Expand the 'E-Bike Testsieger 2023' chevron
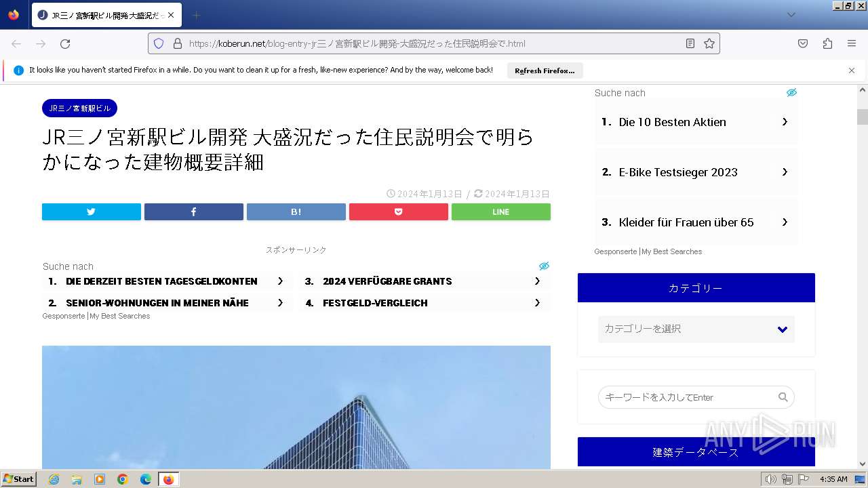This screenshot has height=488, width=868. coord(785,172)
